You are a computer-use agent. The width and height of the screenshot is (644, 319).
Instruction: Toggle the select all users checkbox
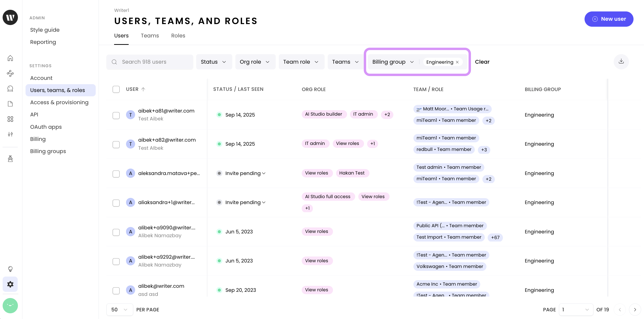pos(116,89)
